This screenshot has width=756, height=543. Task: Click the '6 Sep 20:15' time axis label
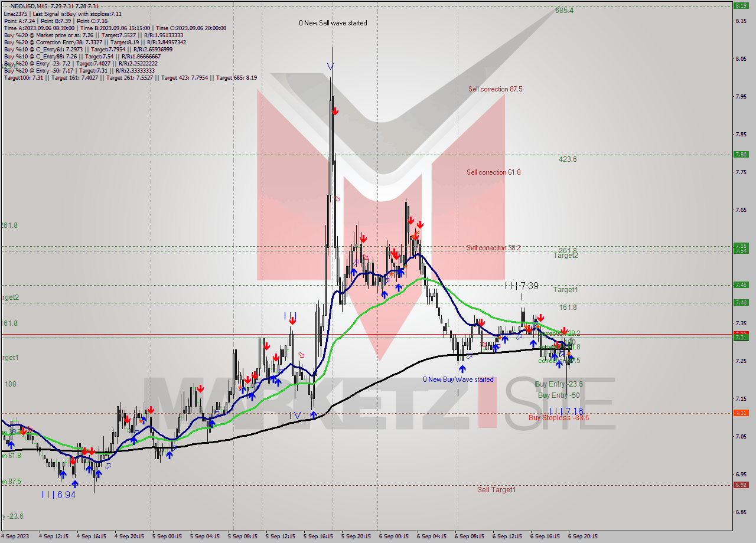coord(583,537)
